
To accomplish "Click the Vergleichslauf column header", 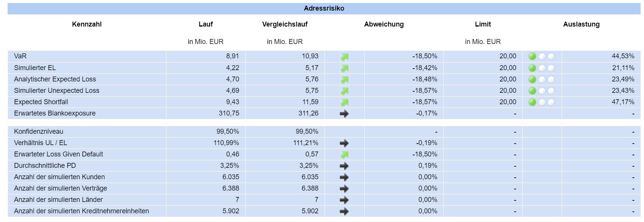I will pyautogui.click(x=285, y=24).
